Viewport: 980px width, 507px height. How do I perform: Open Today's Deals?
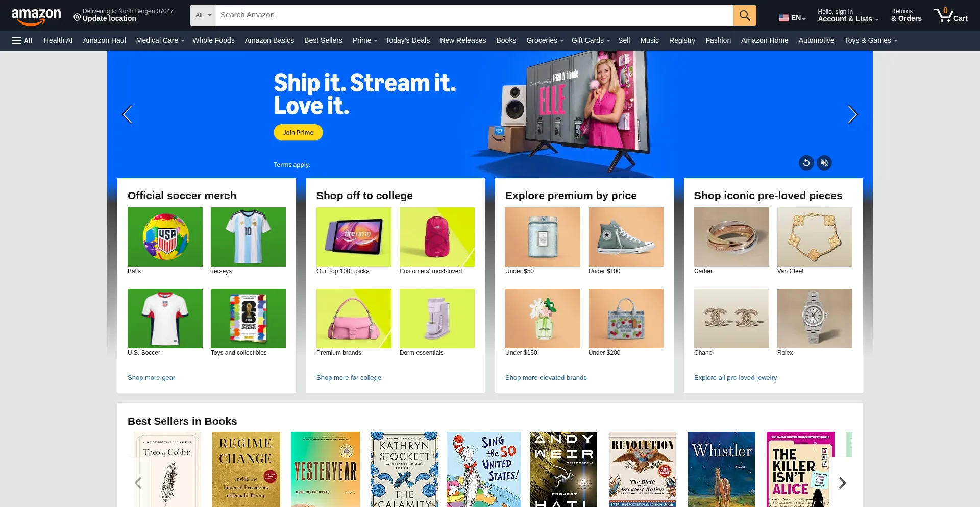coord(408,41)
